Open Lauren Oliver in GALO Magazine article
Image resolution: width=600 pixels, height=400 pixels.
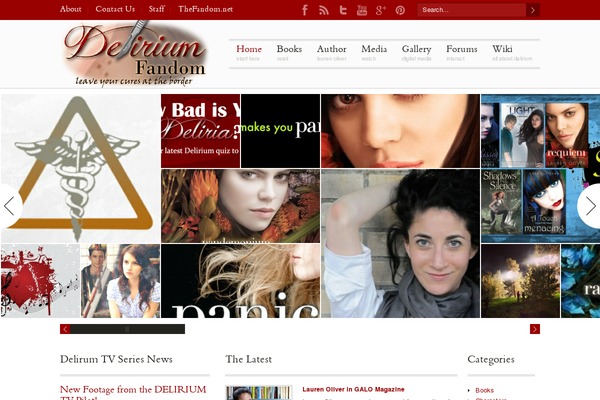pyautogui.click(x=353, y=389)
